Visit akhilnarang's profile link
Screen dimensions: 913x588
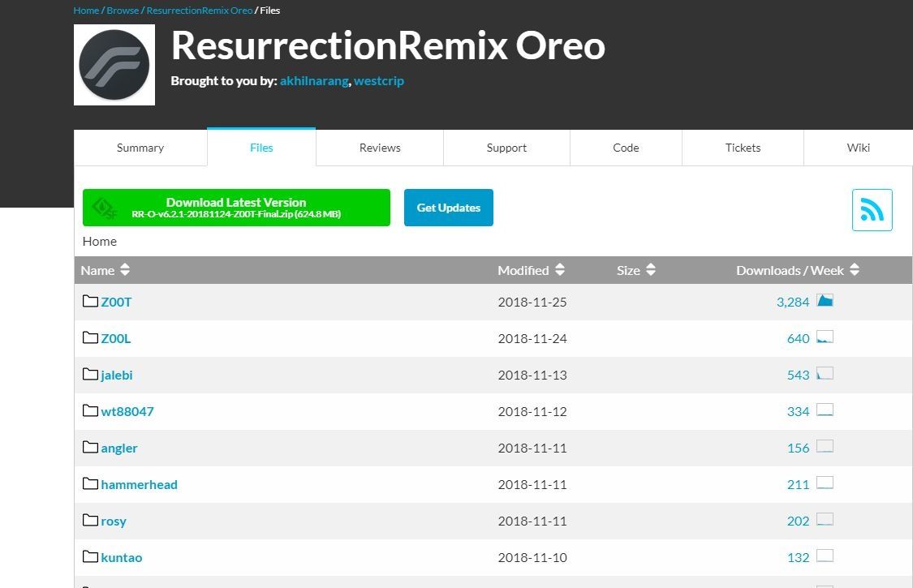point(314,81)
